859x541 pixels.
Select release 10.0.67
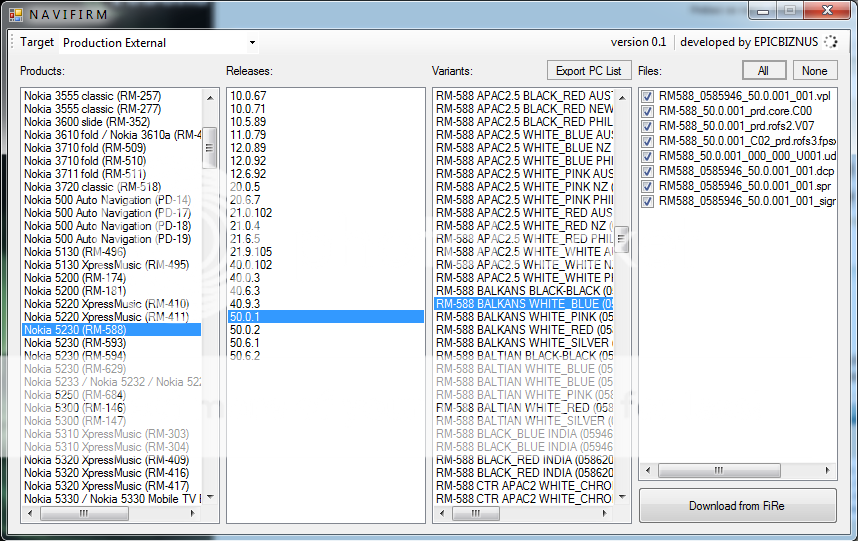pyautogui.click(x=326, y=96)
